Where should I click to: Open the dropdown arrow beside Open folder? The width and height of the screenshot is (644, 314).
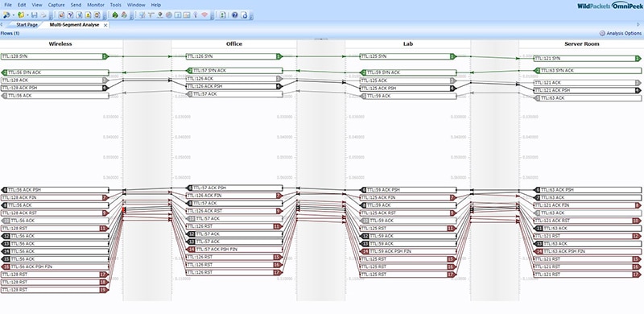pyautogui.click(x=27, y=15)
